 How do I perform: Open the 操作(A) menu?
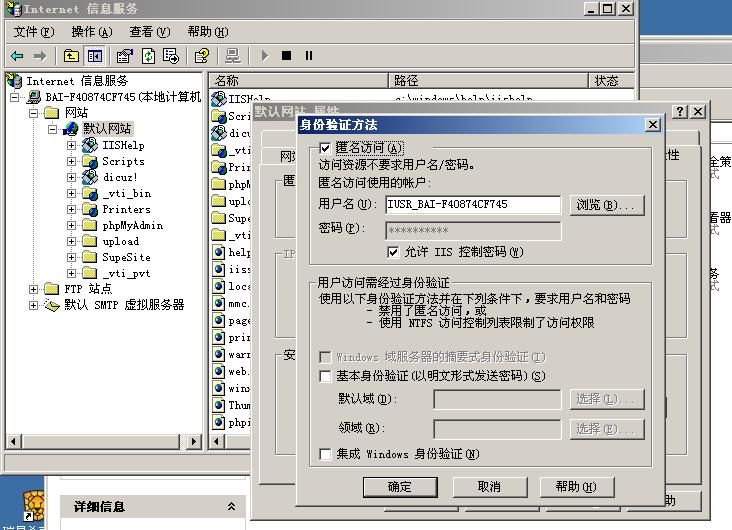92,32
